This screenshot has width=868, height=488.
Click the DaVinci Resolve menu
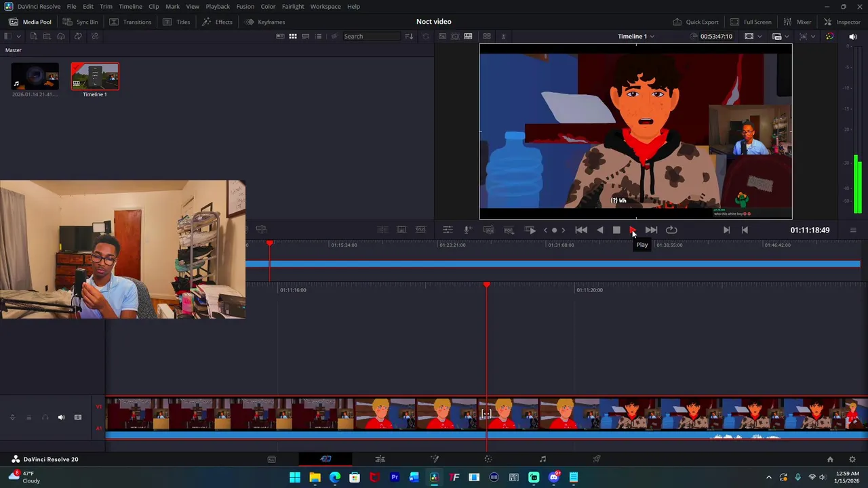click(x=39, y=6)
